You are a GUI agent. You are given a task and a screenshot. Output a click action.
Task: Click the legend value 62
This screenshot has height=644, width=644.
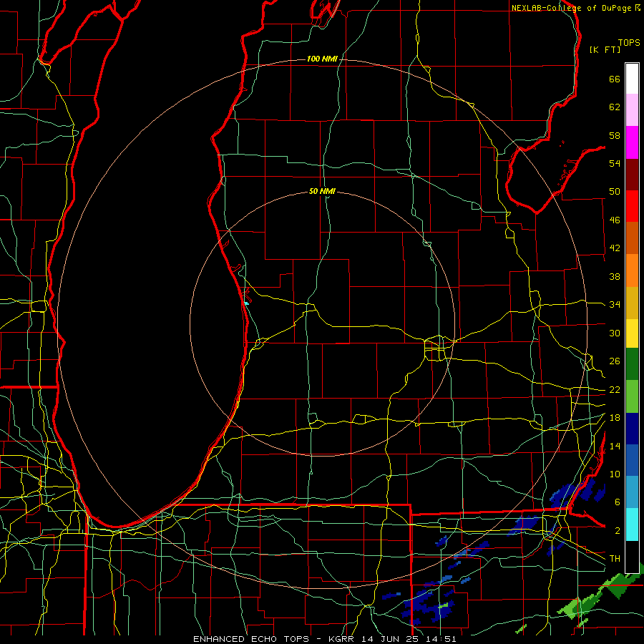click(x=615, y=107)
